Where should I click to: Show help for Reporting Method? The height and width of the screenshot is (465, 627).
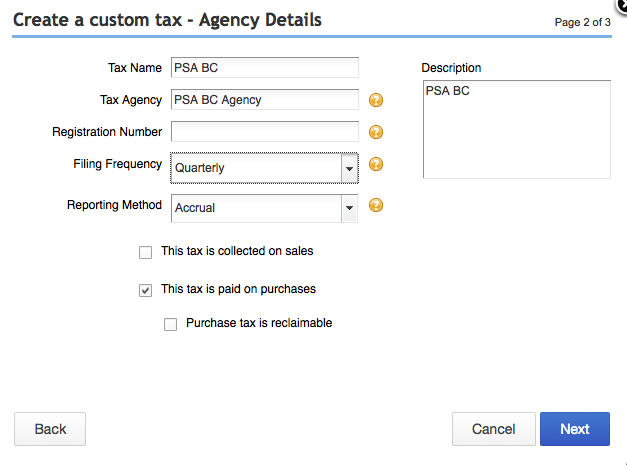pyautogui.click(x=376, y=205)
